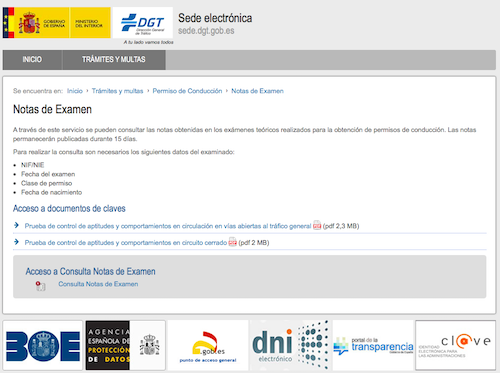
Task: Click the Ministerio del Interior logo
Action: coord(90,23)
